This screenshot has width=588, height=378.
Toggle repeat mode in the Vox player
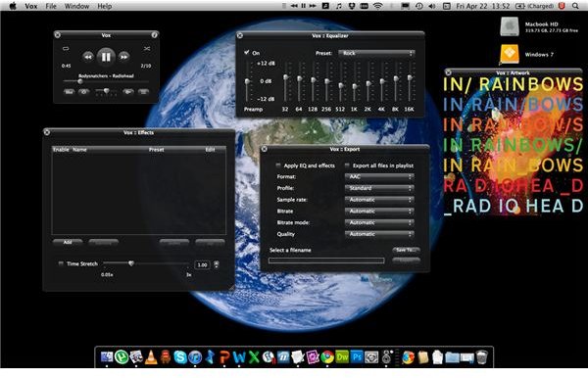(x=66, y=48)
